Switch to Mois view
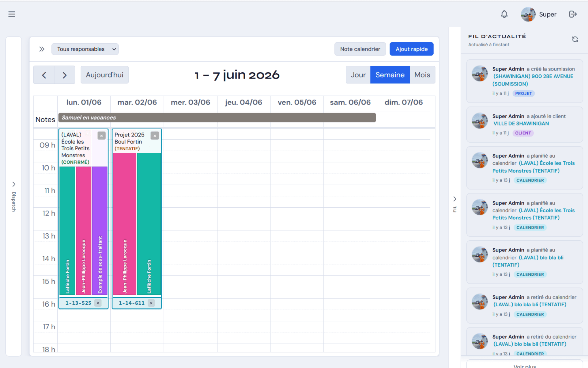588x368 pixels. click(422, 75)
